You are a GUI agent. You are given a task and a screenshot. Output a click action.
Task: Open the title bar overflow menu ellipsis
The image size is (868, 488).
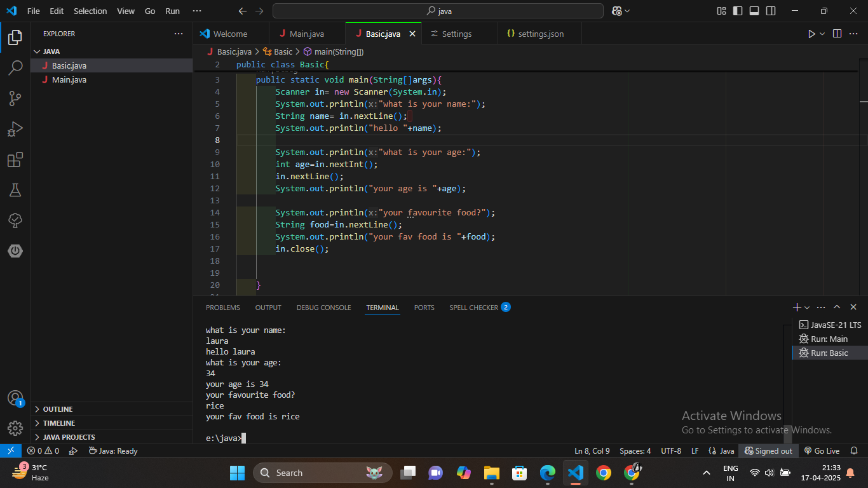[x=196, y=11]
